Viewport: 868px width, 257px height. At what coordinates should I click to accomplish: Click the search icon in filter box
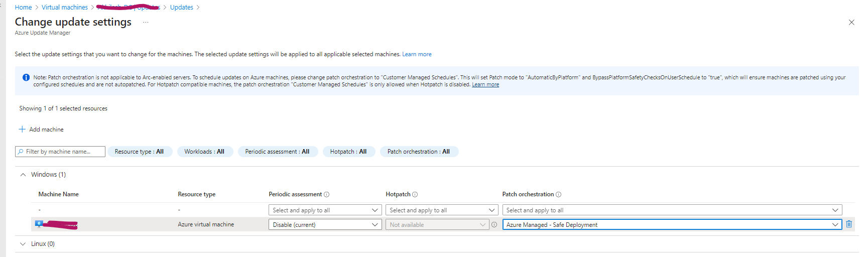click(21, 152)
